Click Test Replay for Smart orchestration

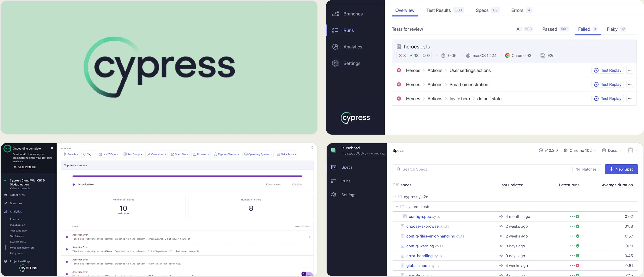coord(607,84)
